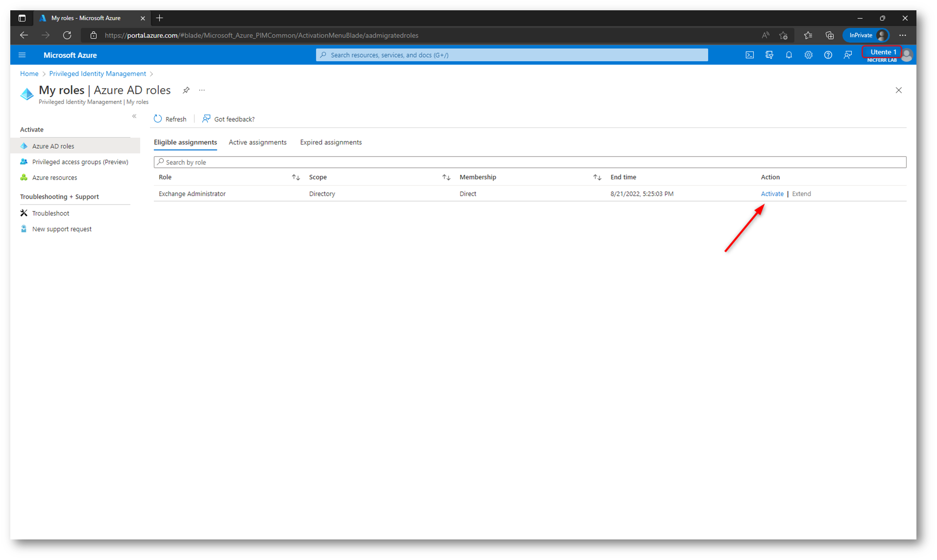The width and height of the screenshot is (937, 560).
Task: Click Got feedback?
Action: tap(228, 119)
